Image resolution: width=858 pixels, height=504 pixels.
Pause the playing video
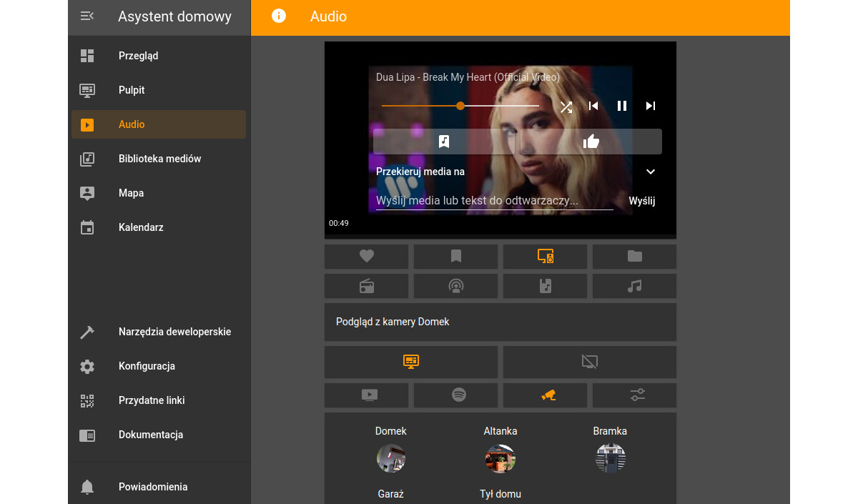(x=622, y=106)
